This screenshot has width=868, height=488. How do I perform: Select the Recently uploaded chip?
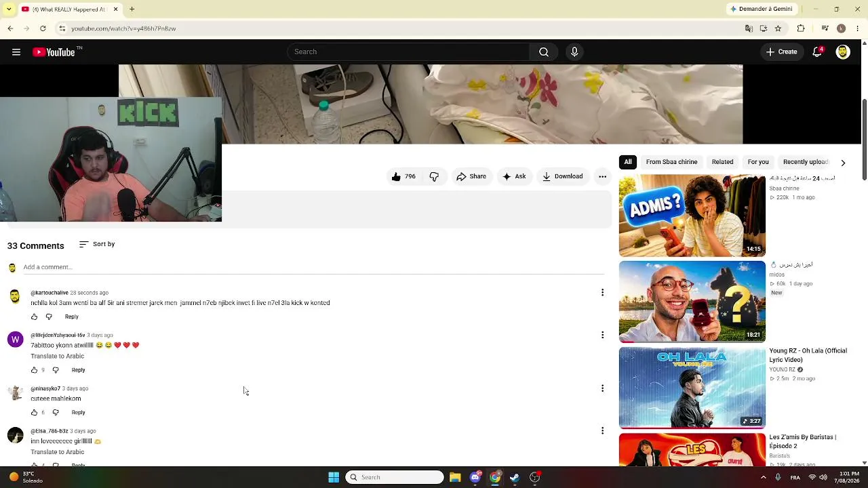[806, 162]
